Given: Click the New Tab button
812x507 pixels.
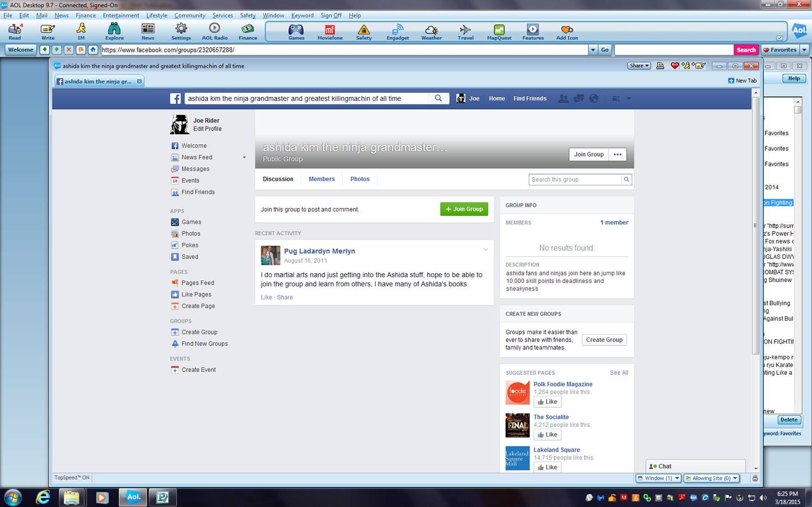Looking at the screenshot, I should pyautogui.click(x=742, y=81).
